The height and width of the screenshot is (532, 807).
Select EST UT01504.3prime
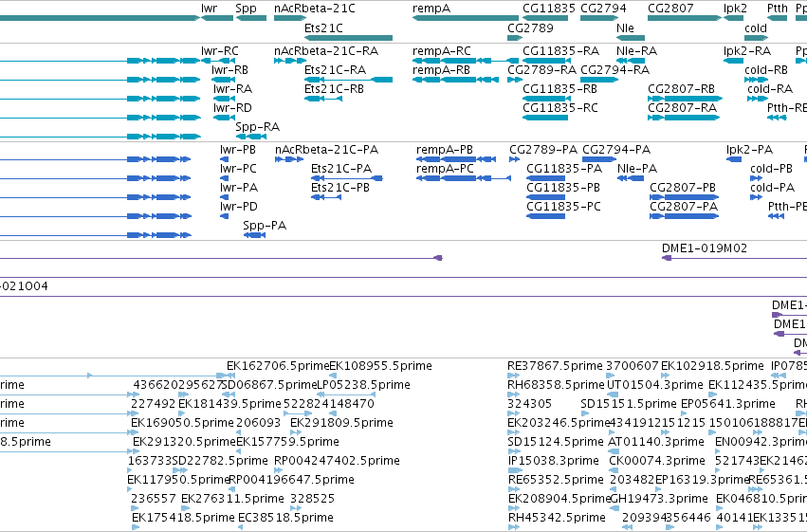click(654, 385)
